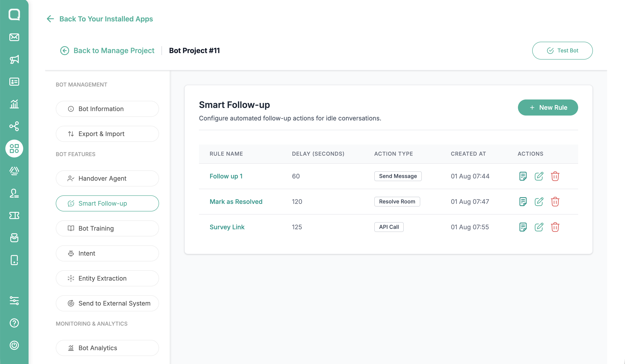Click the created date 01 Aug 07:47
The height and width of the screenshot is (364, 625).
(470, 202)
